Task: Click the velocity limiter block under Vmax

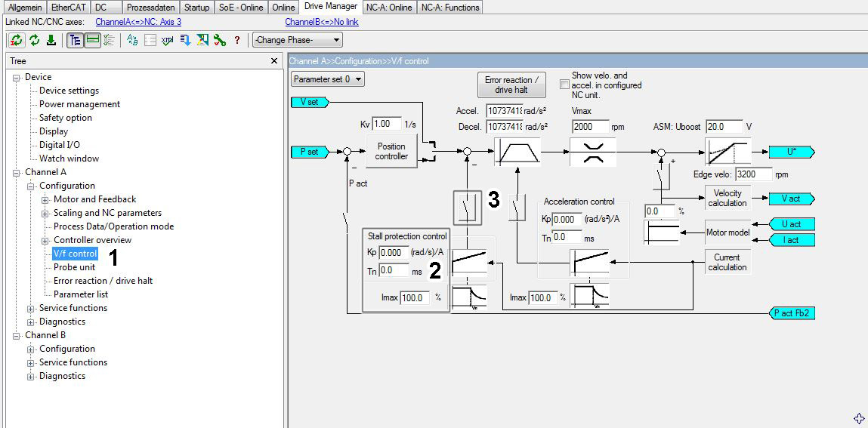Action: [593, 152]
